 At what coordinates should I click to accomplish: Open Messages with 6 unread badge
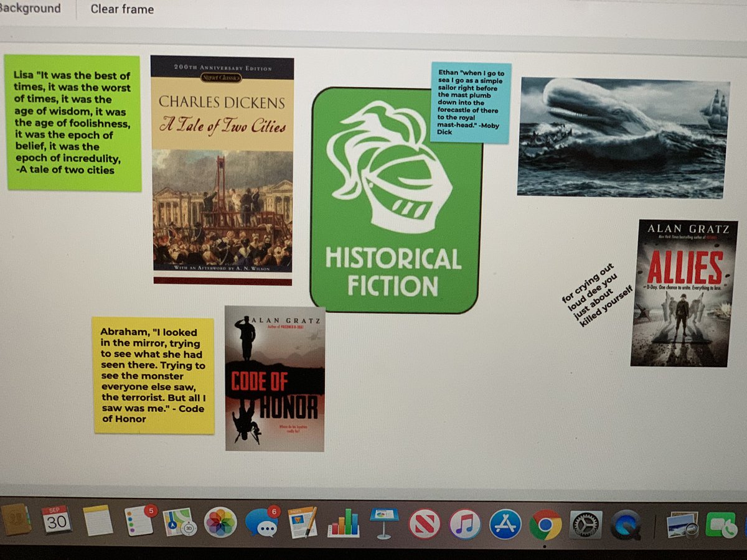[x=261, y=523]
